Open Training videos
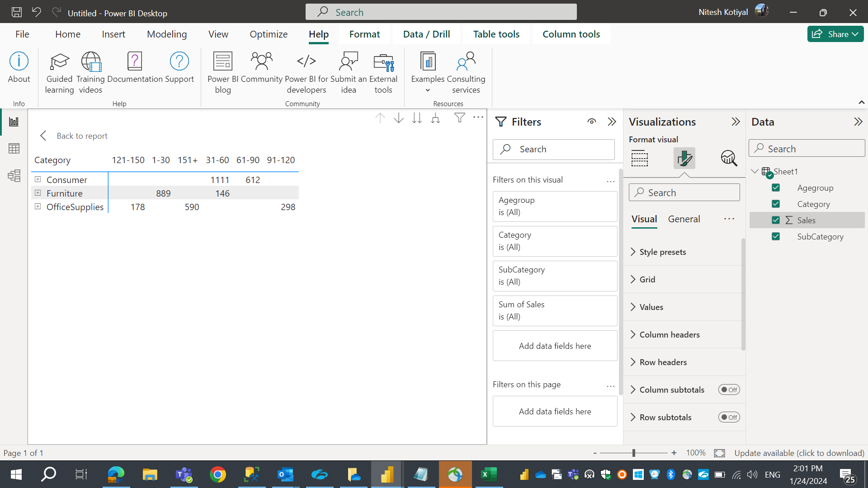Image resolution: width=868 pixels, height=488 pixels. [x=90, y=73]
